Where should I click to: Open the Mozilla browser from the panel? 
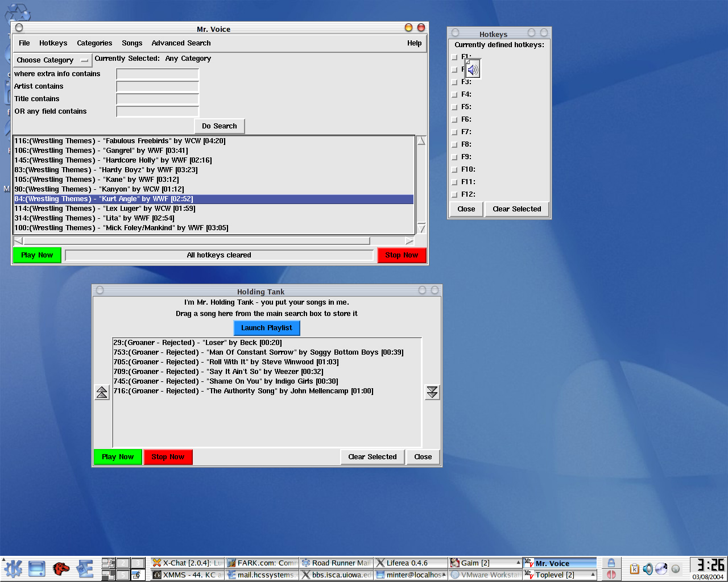(x=61, y=568)
